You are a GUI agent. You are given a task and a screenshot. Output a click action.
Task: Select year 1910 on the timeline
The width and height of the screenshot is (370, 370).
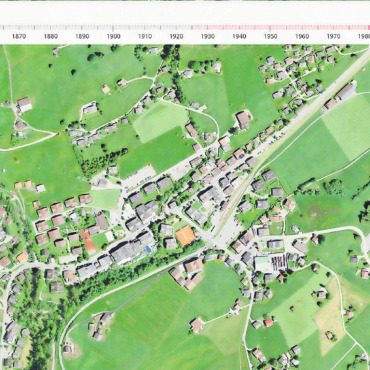(x=145, y=36)
